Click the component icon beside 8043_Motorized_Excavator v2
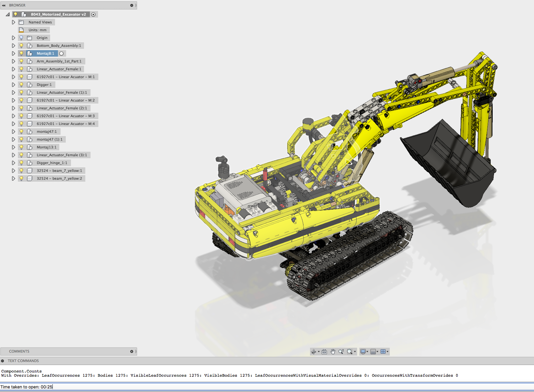Image resolution: width=534 pixels, height=392 pixels. [x=24, y=14]
